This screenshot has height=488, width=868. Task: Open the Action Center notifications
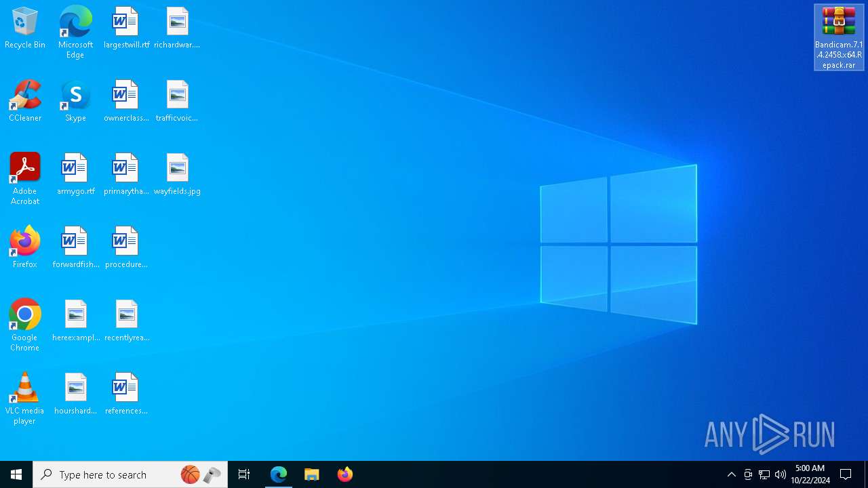846,474
